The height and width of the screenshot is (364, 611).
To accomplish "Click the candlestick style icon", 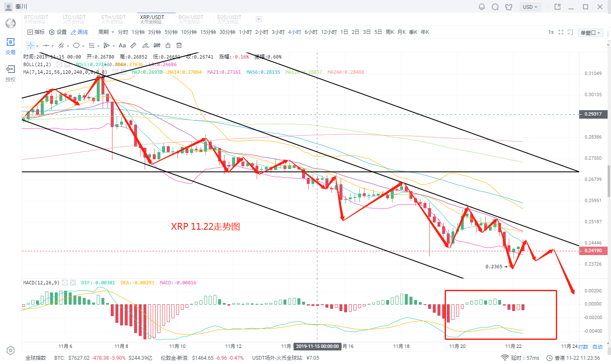I will coord(157,45).
